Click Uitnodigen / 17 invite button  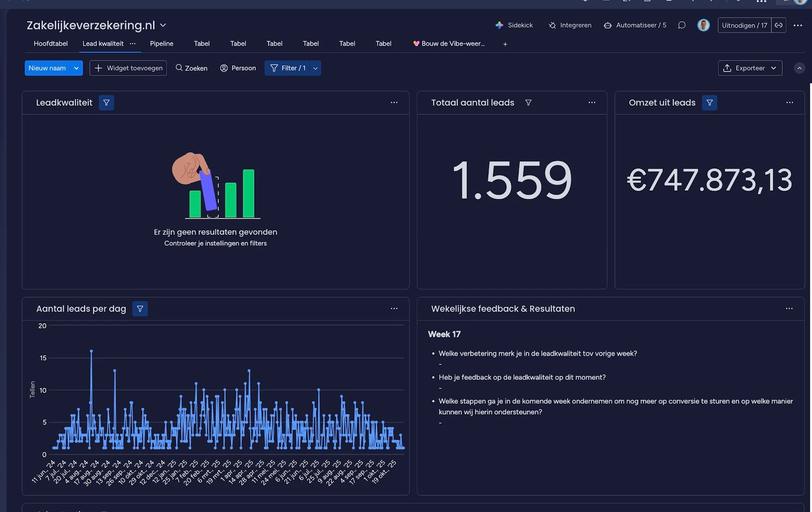click(x=745, y=25)
